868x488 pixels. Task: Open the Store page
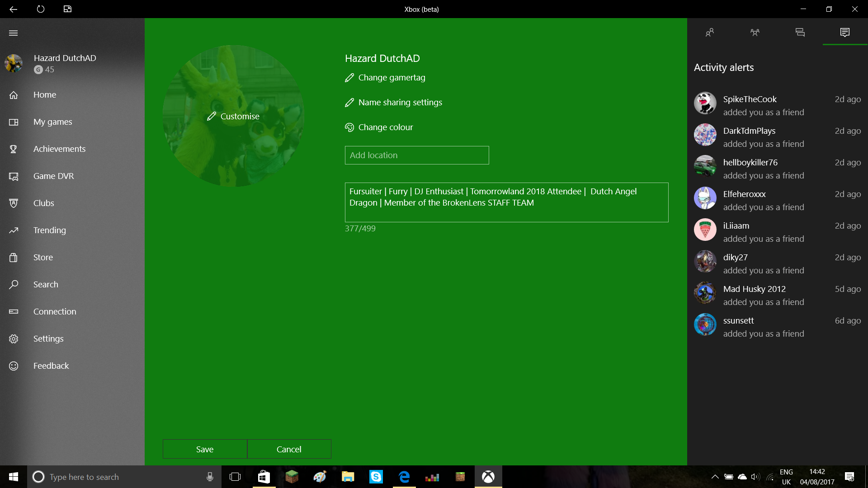pyautogui.click(x=72, y=258)
